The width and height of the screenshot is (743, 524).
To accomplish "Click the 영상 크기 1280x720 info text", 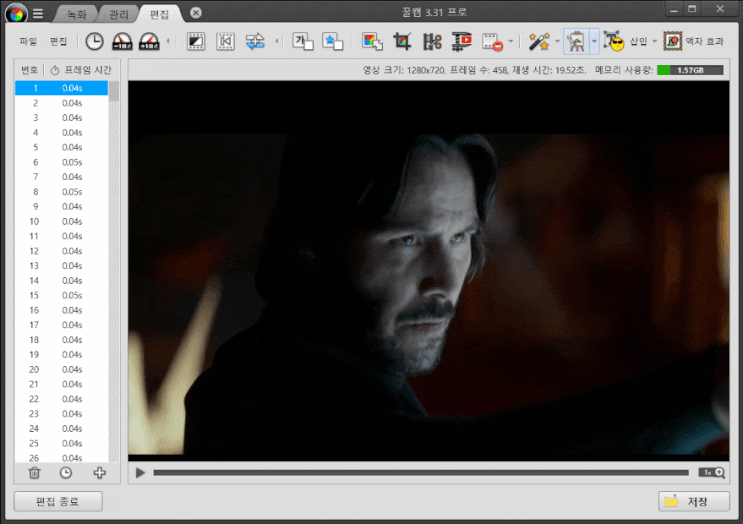I will coord(404,70).
